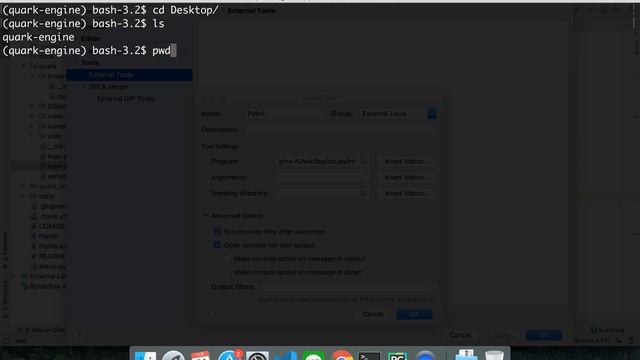640x360 pixels.
Task: Collapse the quark folder in project tree
Action: coord(24,66)
